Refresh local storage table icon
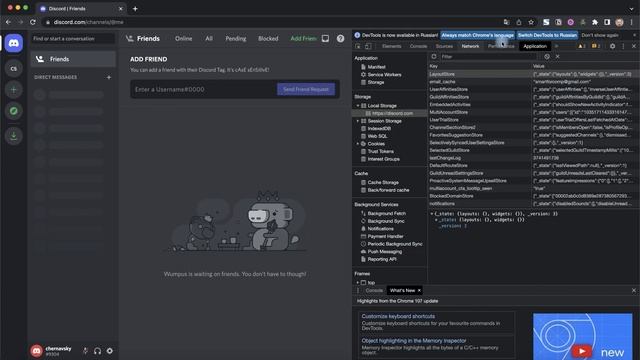 point(434,56)
